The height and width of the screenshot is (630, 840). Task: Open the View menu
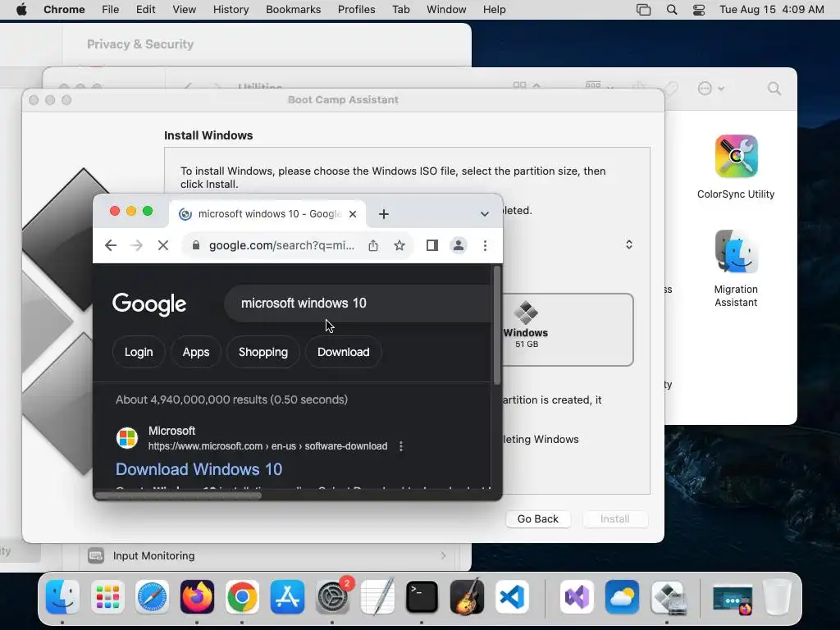click(x=185, y=10)
